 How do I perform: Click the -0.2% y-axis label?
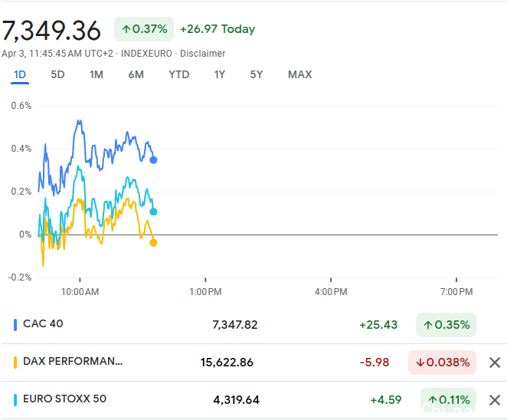[x=20, y=277]
